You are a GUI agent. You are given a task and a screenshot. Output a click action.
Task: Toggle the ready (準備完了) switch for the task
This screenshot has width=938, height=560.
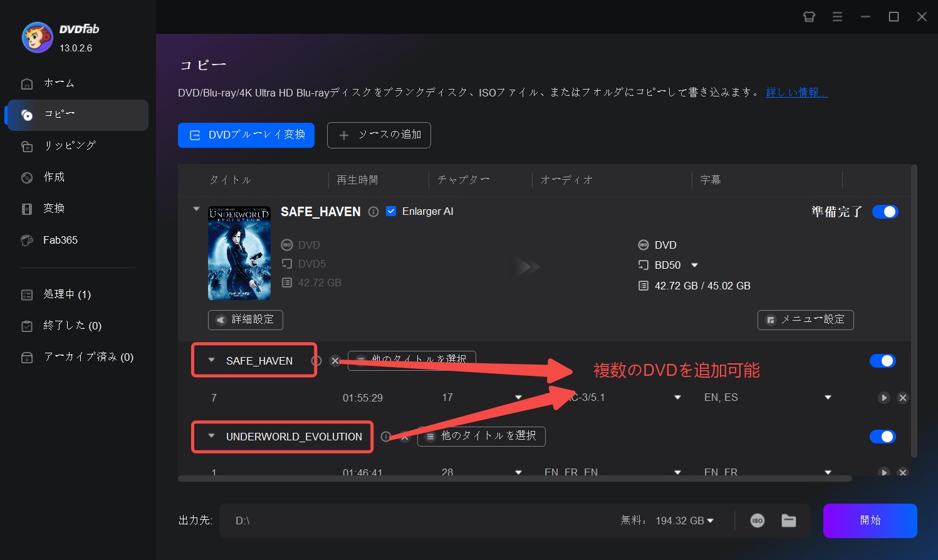pos(885,212)
